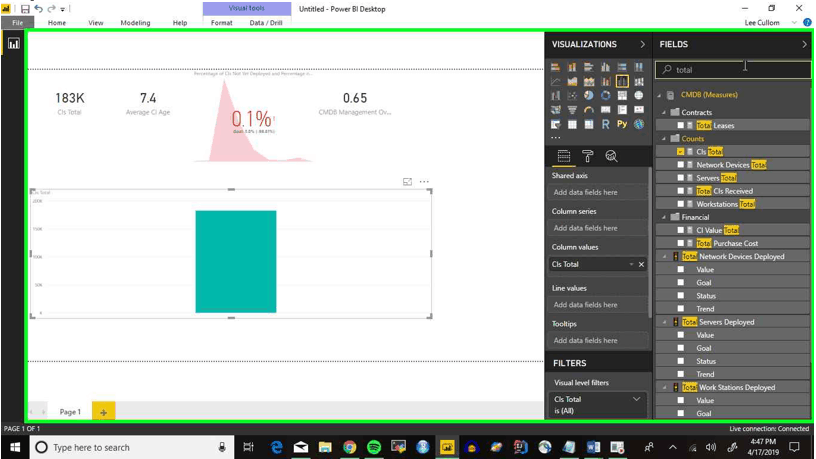Collapse the Fields pane
816x459 pixels.
pyautogui.click(x=804, y=44)
